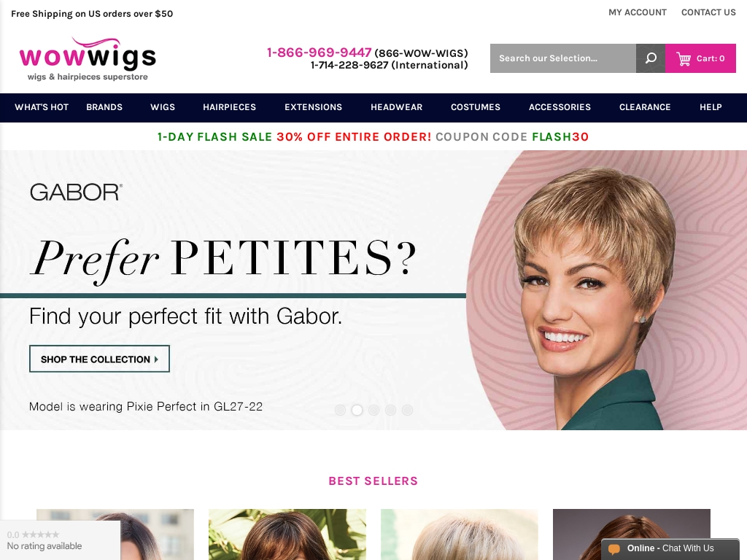
Task: Focus the Search our Selection field
Action: (x=563, y=58)
